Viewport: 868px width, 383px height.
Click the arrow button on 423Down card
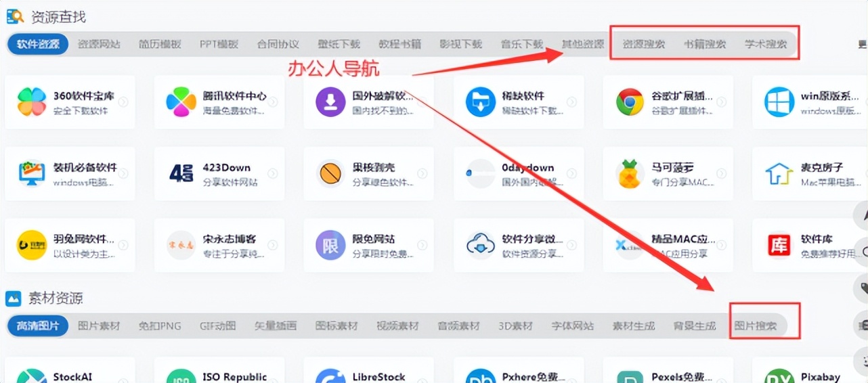pos(272,174)
